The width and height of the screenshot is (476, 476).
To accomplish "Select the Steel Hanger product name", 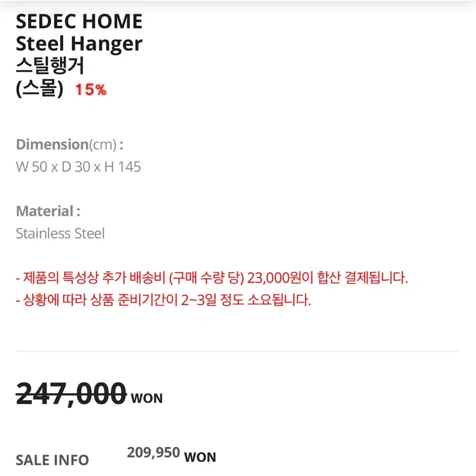I will (79, 44).
